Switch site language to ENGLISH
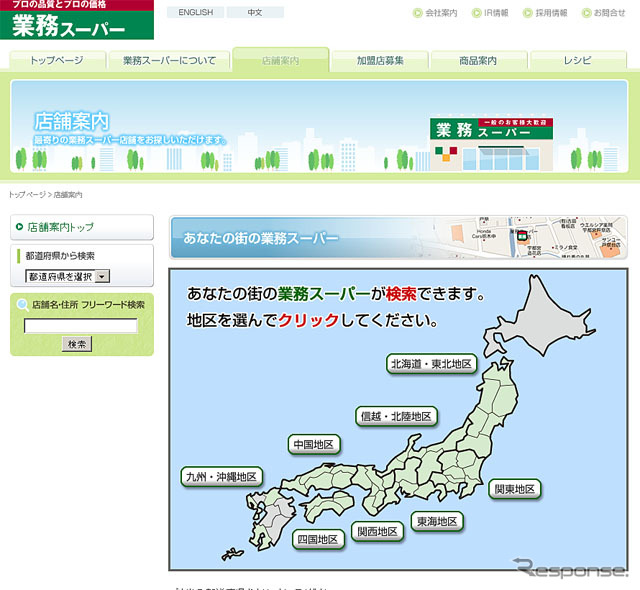Screen dimensions: 640x590 pos(196,12)
